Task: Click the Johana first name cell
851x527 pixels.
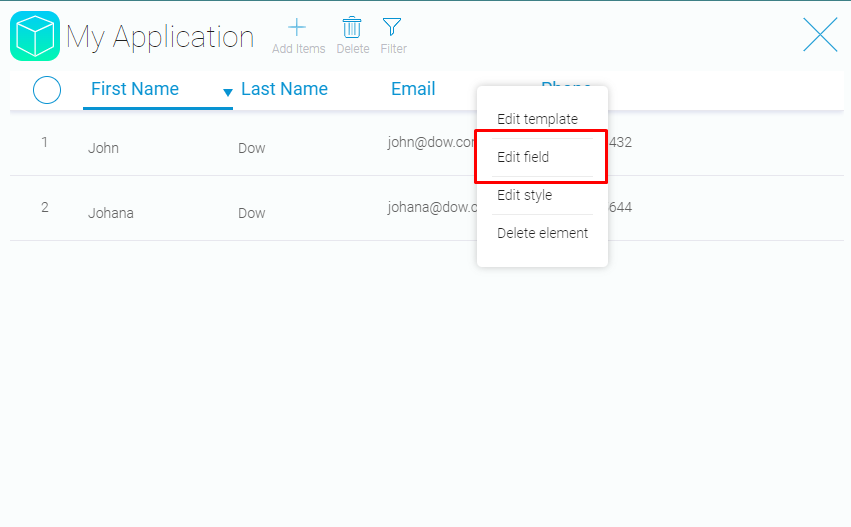Action: (110, 213)
